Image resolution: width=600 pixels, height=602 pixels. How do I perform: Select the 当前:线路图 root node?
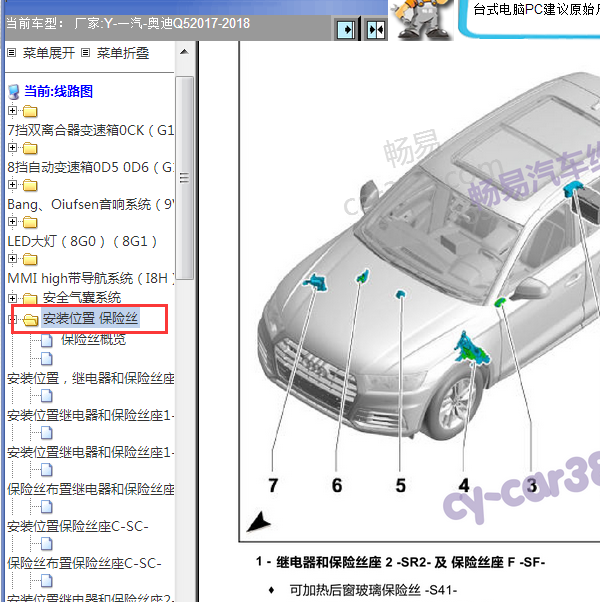[58, 91]
